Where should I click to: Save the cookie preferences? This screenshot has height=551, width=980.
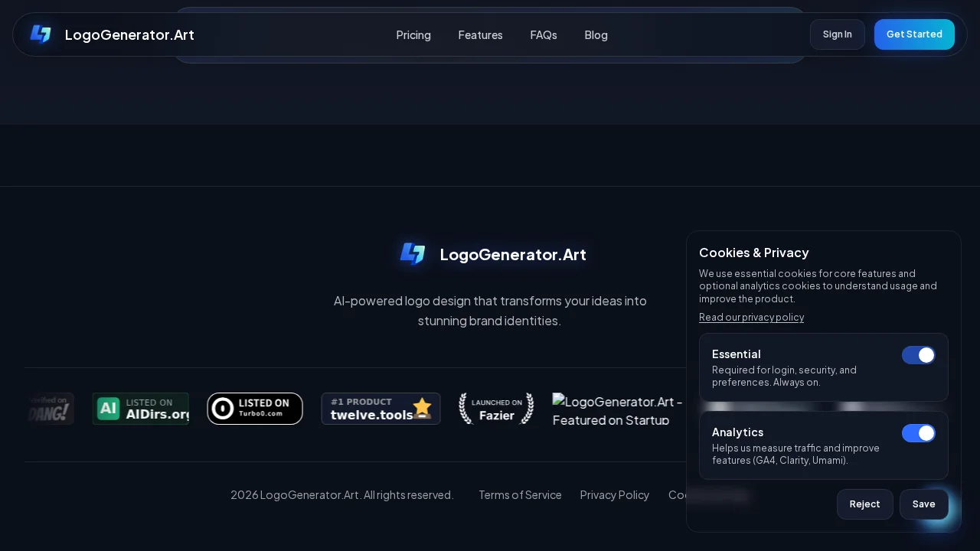point(923,504)
